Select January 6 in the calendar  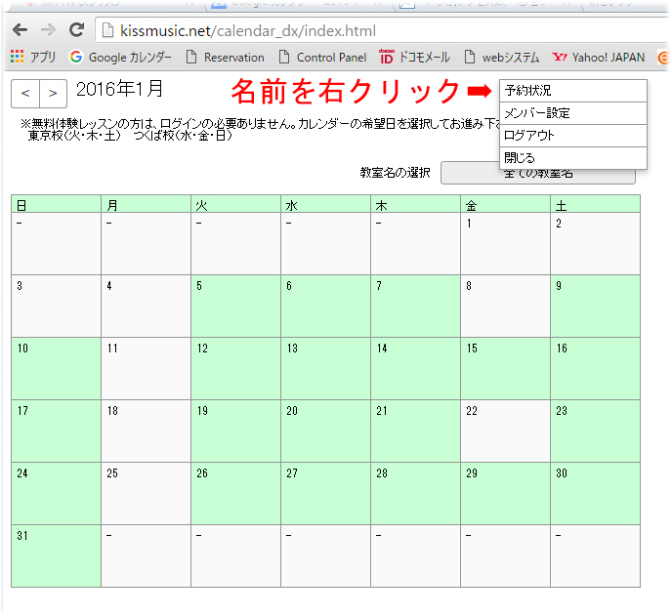click(x=325, y=306)
